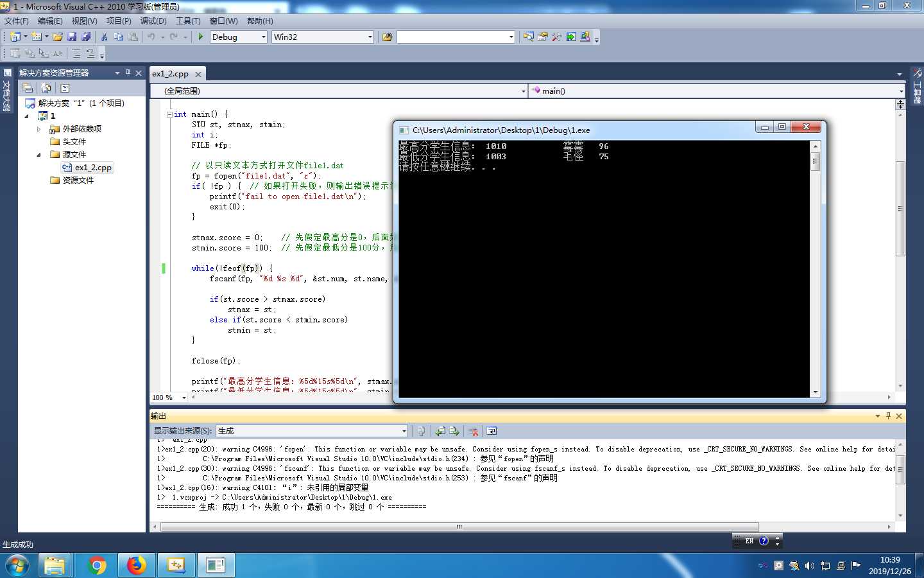Screen dimensions: 924x578
Task: Click the Cut scissors icon
Action: pos(104,37)
